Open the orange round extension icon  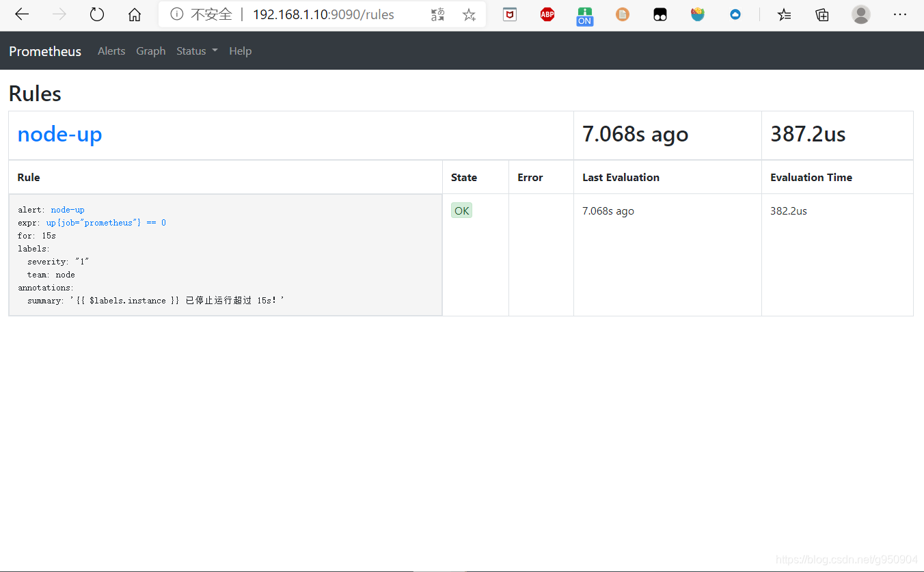(x=623, y=14)
